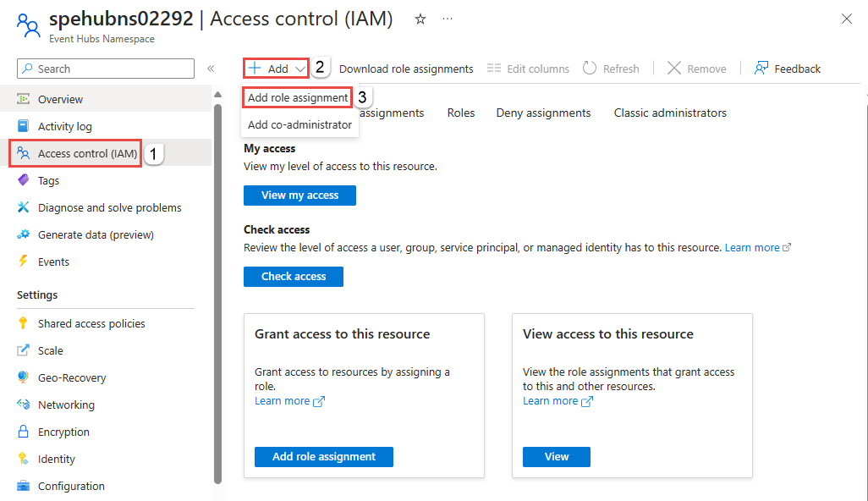Click Download role assignments in toolbar

click(406, 69)
